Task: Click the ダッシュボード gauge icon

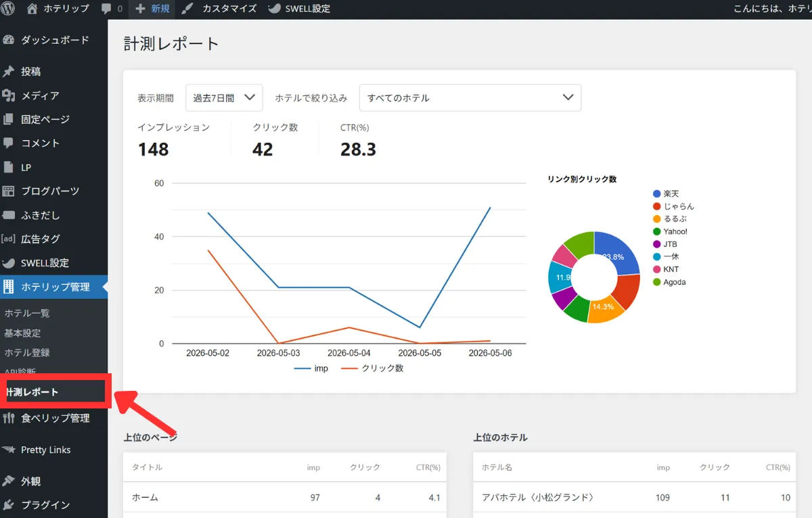Action: click(x=9, y=40)
